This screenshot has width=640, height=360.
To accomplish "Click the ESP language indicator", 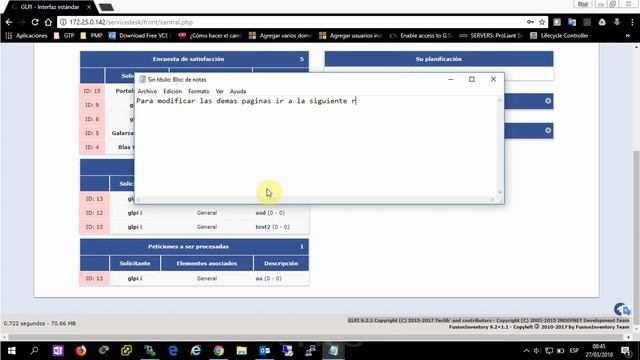I will (x=574, y=351).
